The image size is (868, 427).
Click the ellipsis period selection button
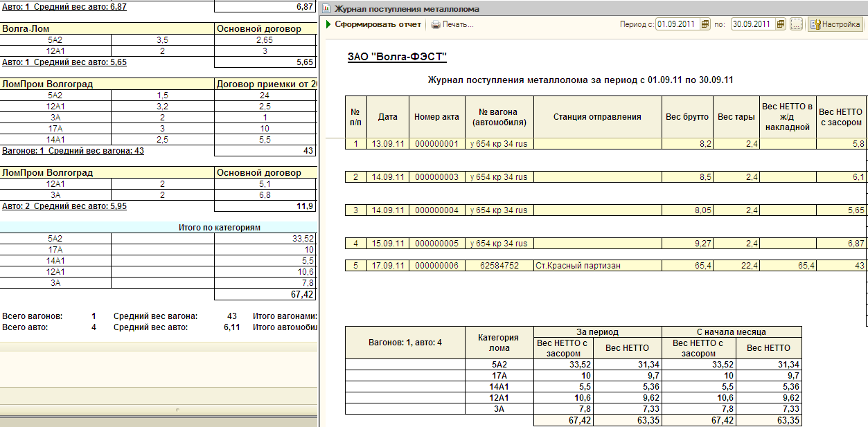(796, 24)
